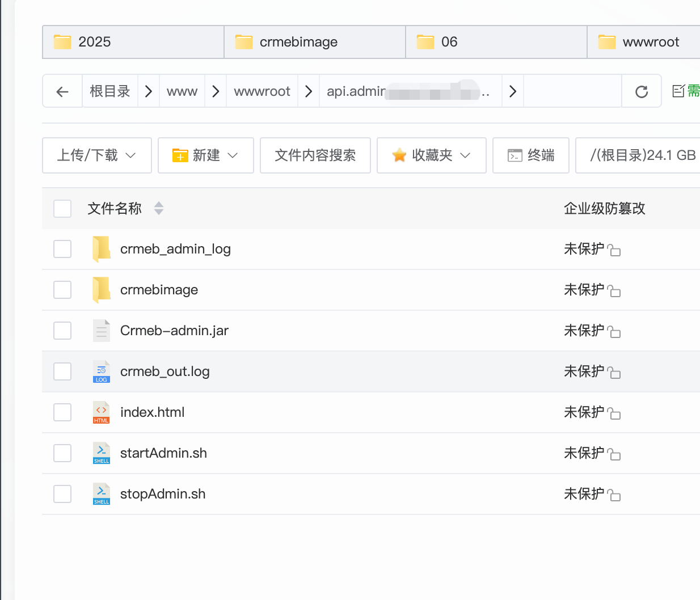Select checkbox for stopAdmin.sh
The image size is (700, 600).
tap(62, 494)
